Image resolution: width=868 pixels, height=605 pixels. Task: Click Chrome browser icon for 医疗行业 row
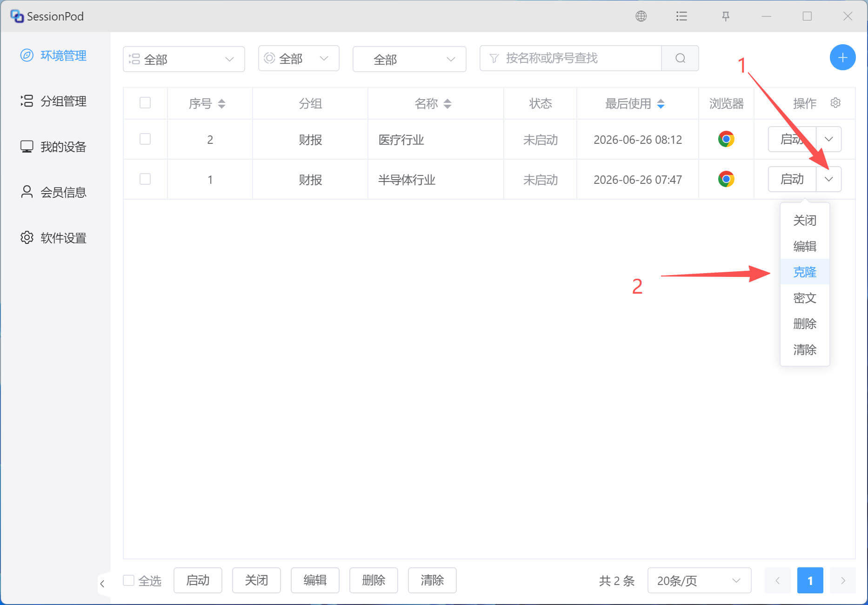tap(726, 139)
